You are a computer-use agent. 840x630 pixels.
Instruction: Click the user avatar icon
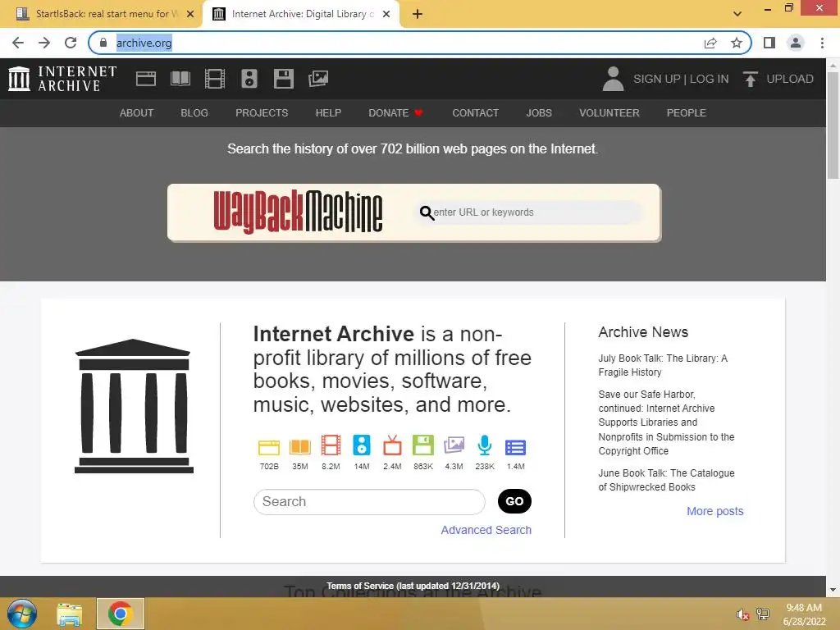[x=613, y=79]
